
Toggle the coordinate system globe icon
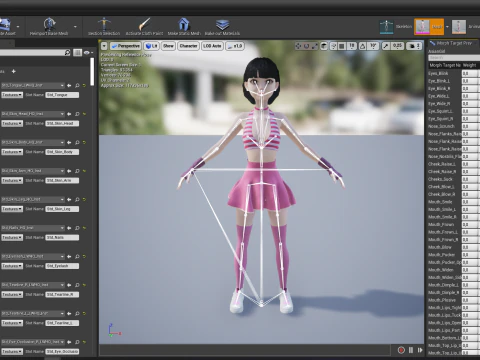pyautogui.click(x=324, y=46)
